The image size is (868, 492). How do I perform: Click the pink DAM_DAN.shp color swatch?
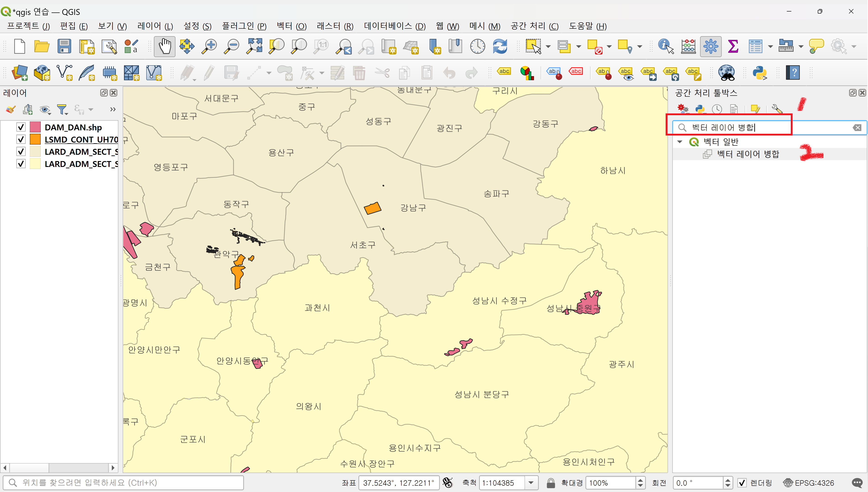[35, 127]
